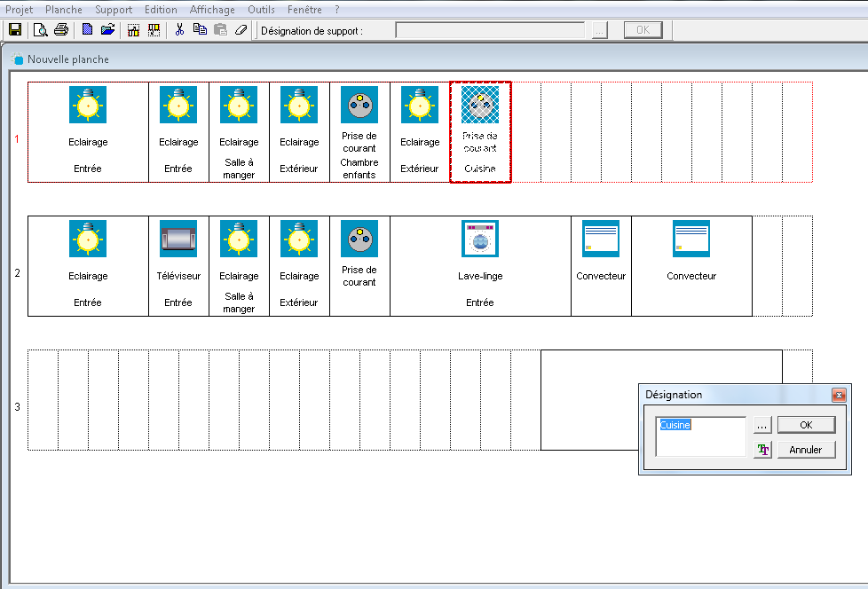This screenshot has width=868, height=589.
Task: Click row number 1 label
Action: [17, 138]
